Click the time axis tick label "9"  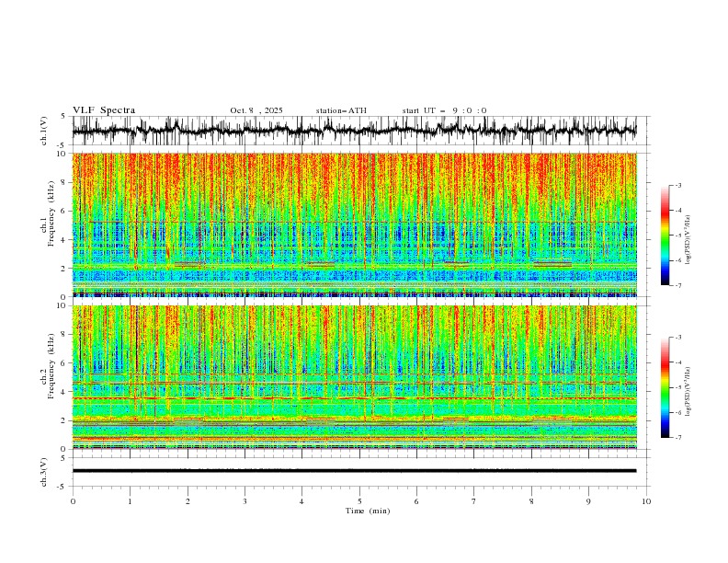589,501
